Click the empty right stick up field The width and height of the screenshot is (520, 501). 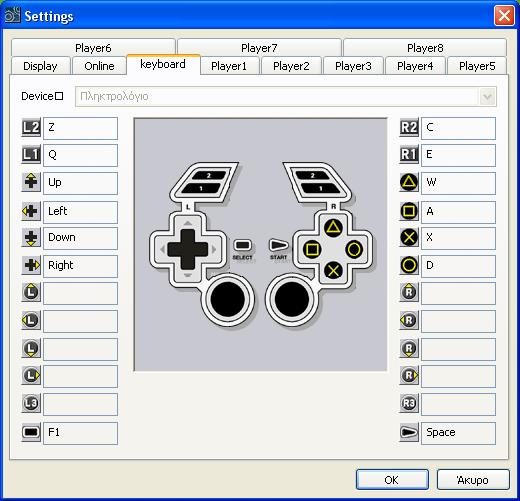pyautogui.click(x=458, y=293)
